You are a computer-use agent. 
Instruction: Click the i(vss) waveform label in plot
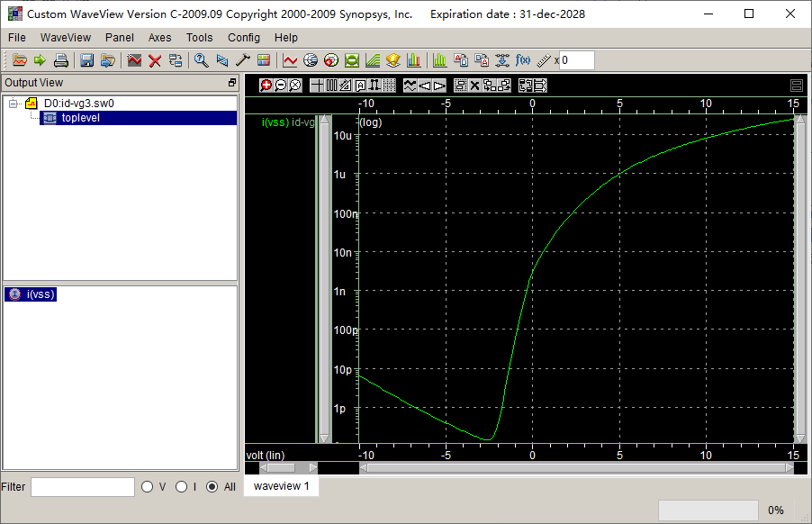tap(275, 122)
